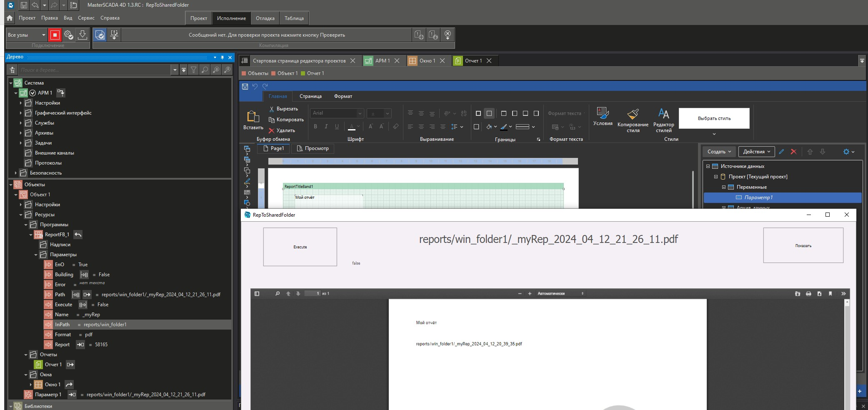Click the tree search input field
Viewport: 868px width, 410px height.
click(x=95, y=70)
